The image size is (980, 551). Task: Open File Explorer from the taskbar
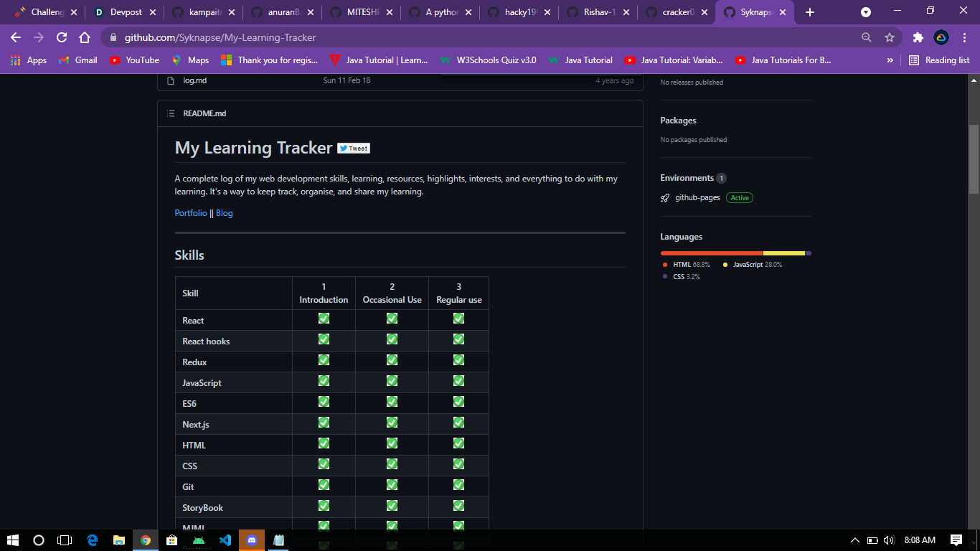click(x=119, y=540)
